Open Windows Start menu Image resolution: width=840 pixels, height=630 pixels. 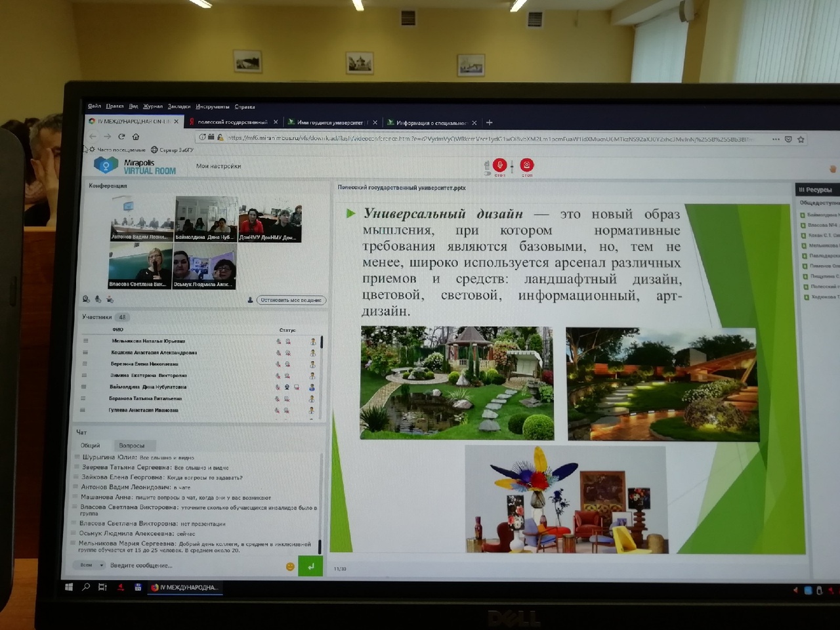69,587
